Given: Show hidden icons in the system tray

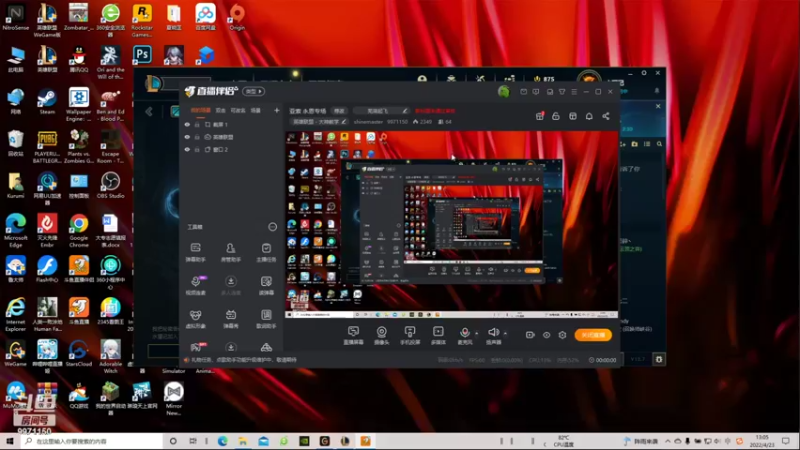Looking at the screenshot, I should tap(667, 441).
